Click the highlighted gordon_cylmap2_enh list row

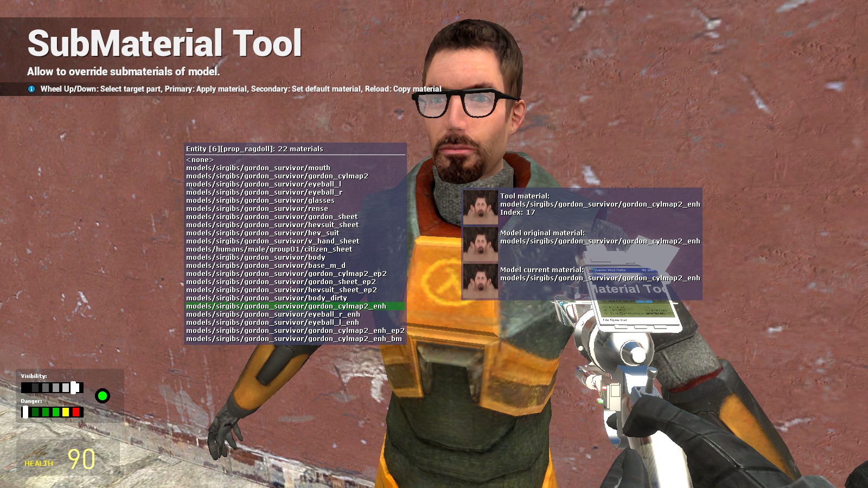tap(295, 306)
